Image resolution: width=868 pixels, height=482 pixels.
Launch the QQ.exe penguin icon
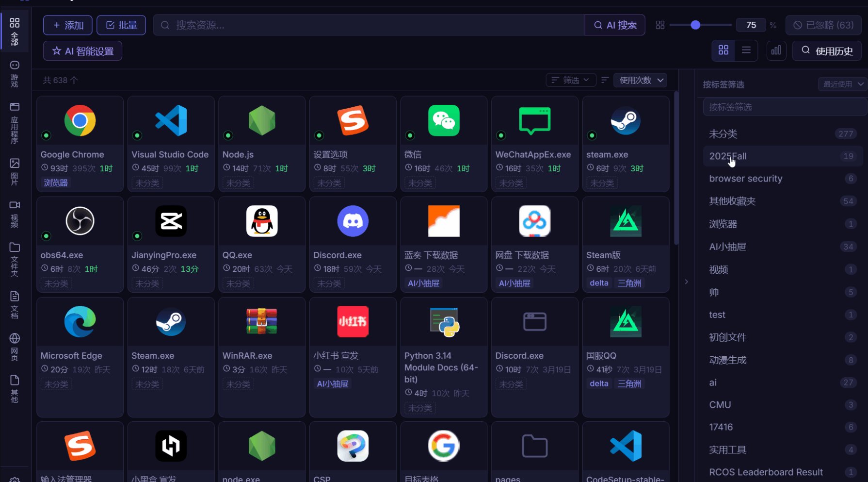pos(262,221)
